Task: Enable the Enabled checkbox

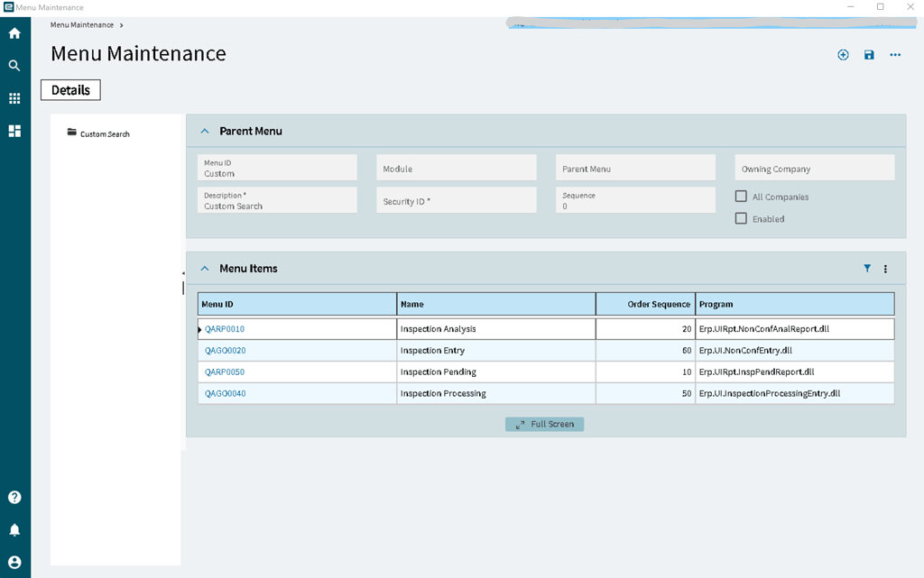Action: pyautogui.click(x=742, y=217)
